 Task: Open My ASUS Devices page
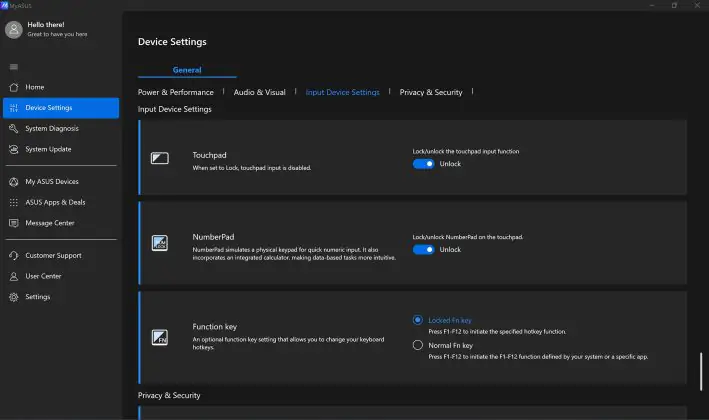pyautogui.click(x=61, y=182)
